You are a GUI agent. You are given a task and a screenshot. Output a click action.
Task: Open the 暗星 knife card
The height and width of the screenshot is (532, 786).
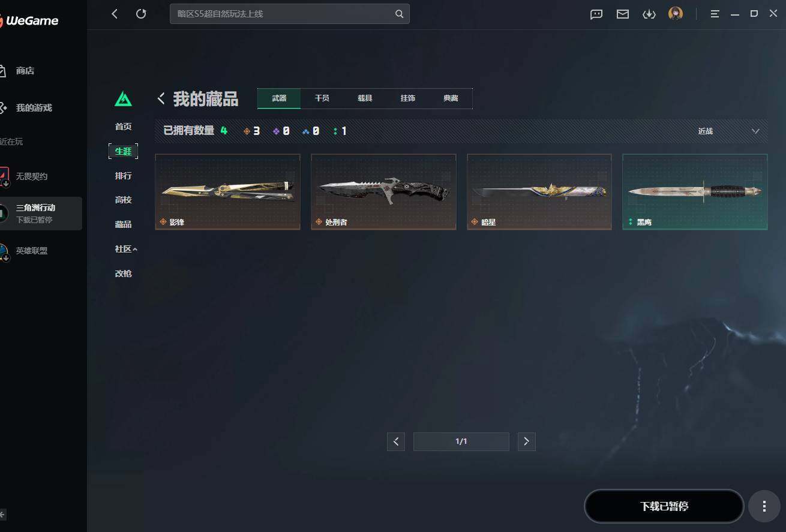pos(539,192)
